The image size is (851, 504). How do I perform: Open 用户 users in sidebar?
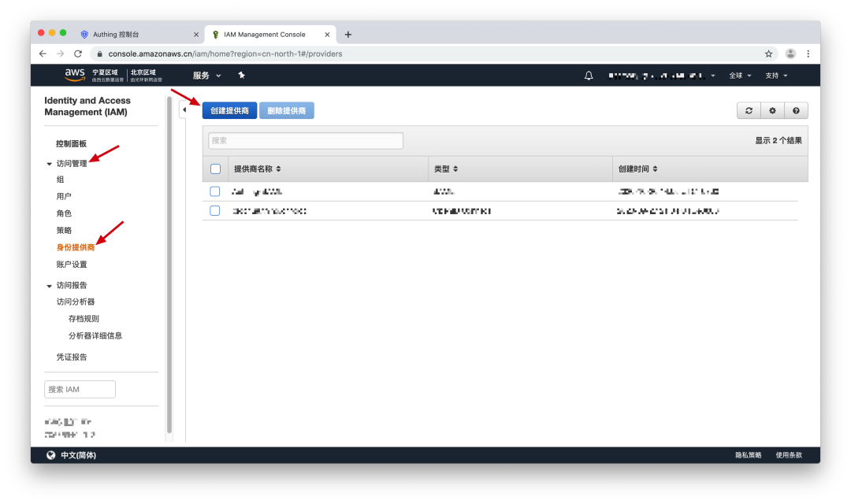coord(64,196)
